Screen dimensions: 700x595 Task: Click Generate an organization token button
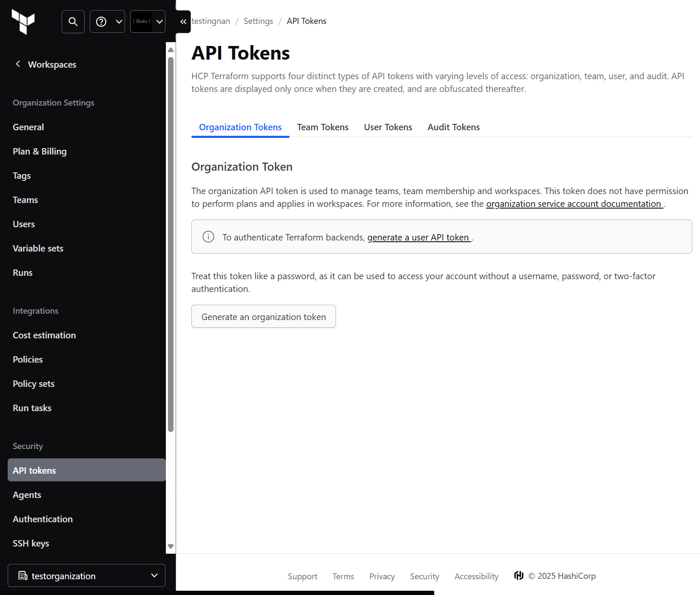point(264,316)
